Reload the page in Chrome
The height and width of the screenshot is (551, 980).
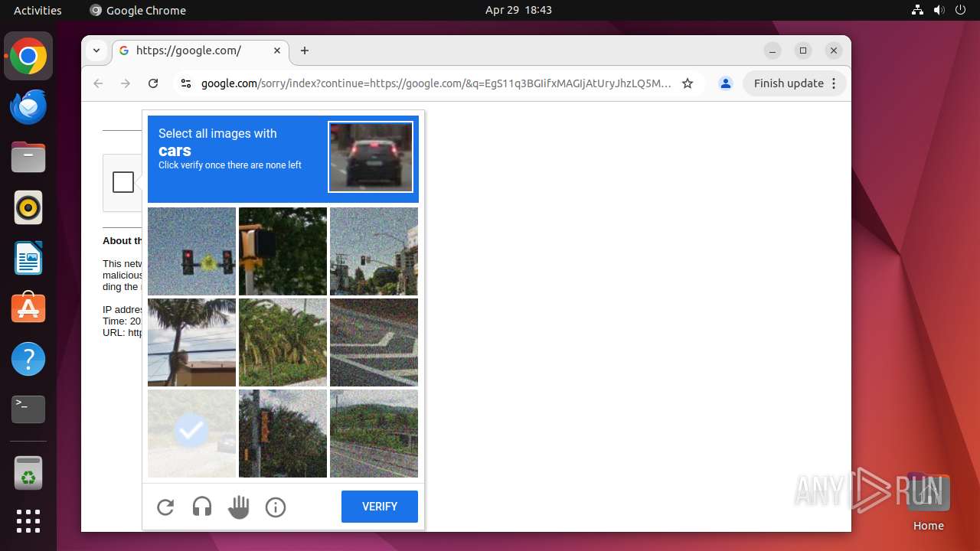pos(153,83)
